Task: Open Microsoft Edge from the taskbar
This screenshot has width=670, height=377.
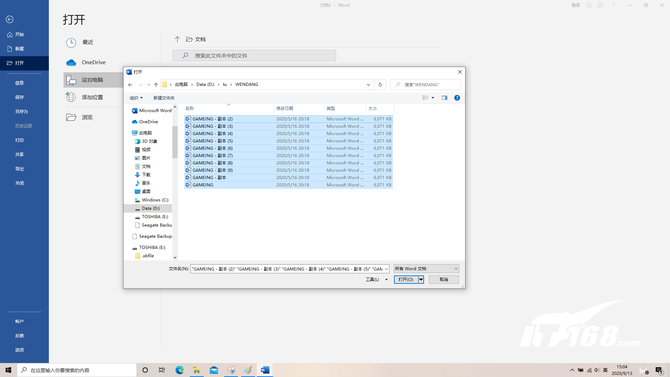Action: coord(179,370)
